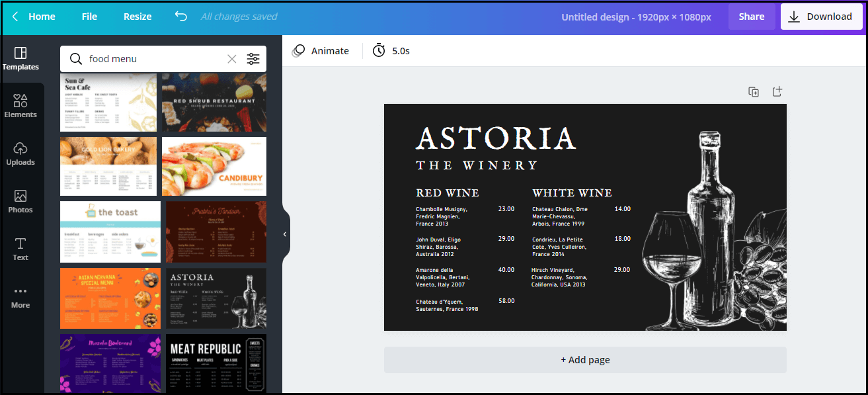Open the More panel in the sidebar
Screen dimensions: 868x395
[20, 296]
